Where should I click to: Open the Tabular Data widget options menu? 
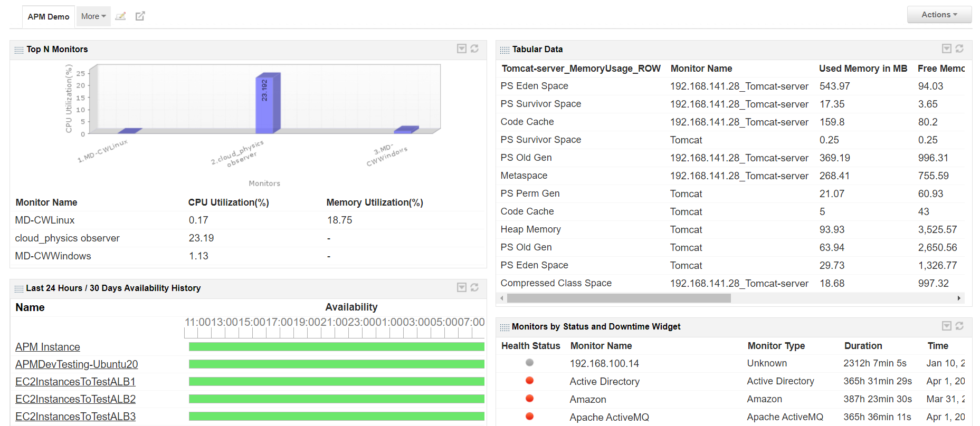tap(947, 49)
